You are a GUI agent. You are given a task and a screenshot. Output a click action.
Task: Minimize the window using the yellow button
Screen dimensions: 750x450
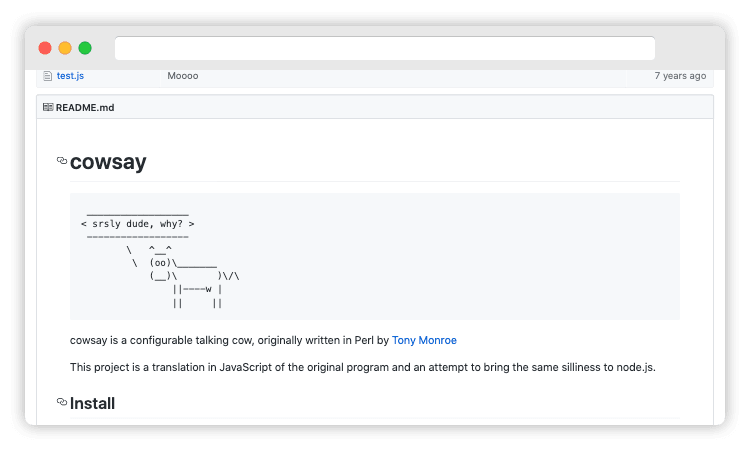point(65,48)
